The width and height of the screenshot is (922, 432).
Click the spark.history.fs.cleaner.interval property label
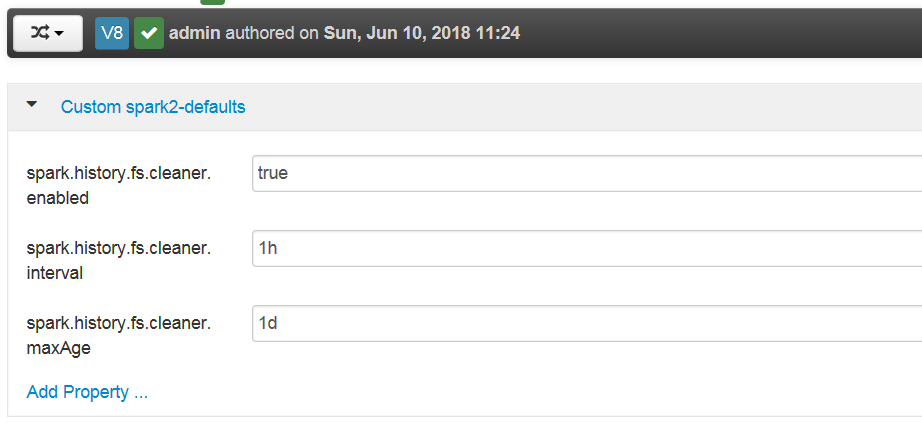point(119,260)
